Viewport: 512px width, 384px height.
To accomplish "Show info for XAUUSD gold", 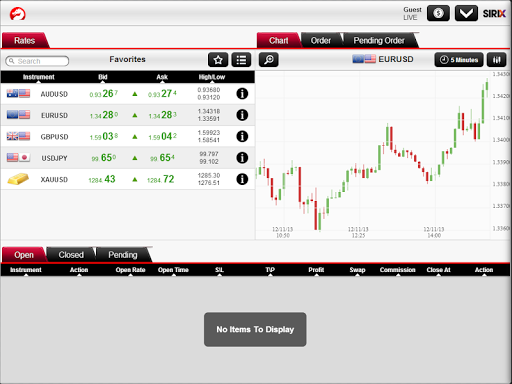I will coord(242,179).
